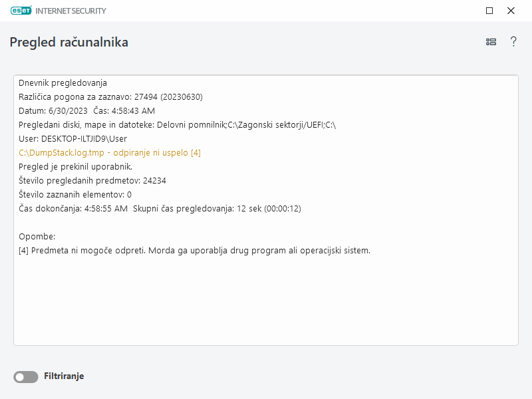Select the Filtriranje slider control
This screenshot has width=532, height=399.
pos(25,376)
